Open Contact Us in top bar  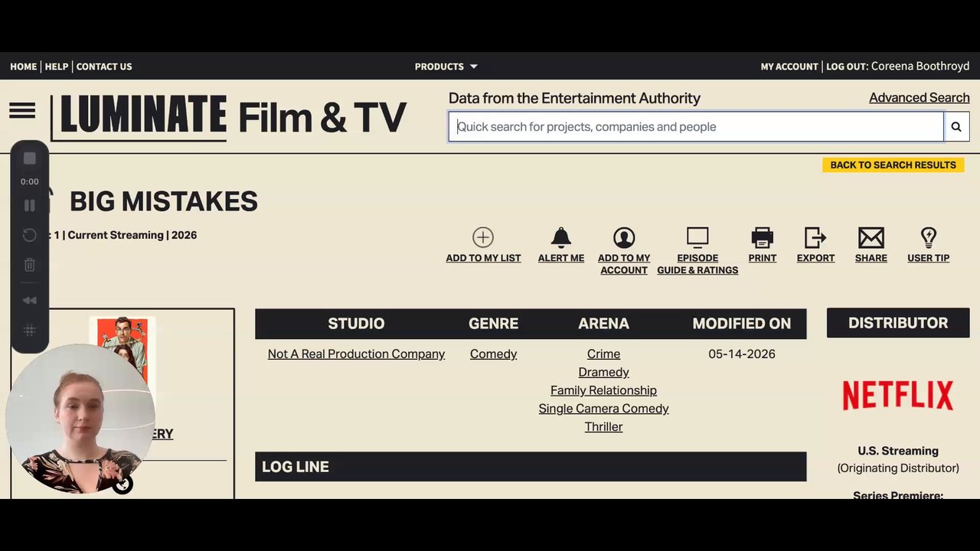[x=104, y=67]
